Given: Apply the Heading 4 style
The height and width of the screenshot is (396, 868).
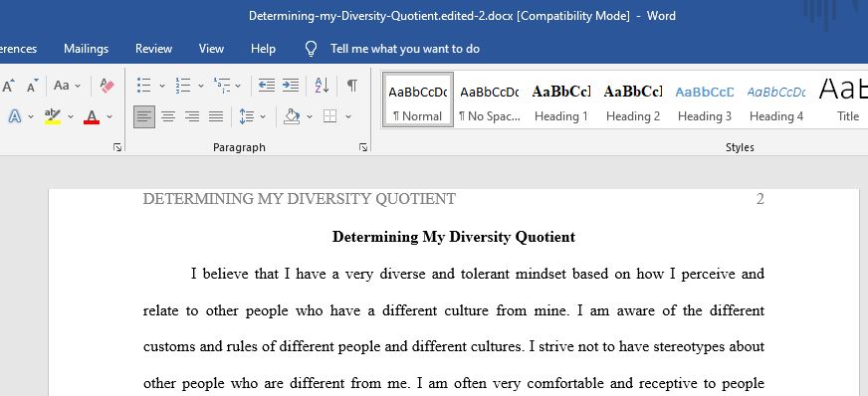Looking at the screenshot, I should point(776,99).
